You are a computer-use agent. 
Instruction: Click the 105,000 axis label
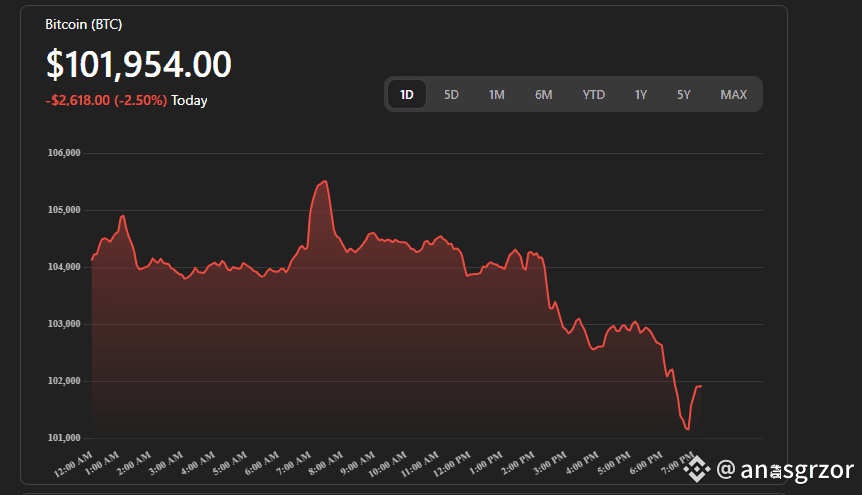point(64,210)
